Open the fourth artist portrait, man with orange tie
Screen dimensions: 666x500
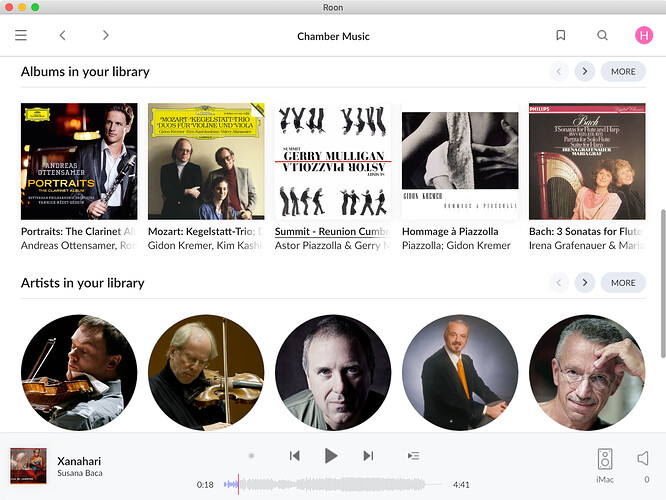(460, 373)
